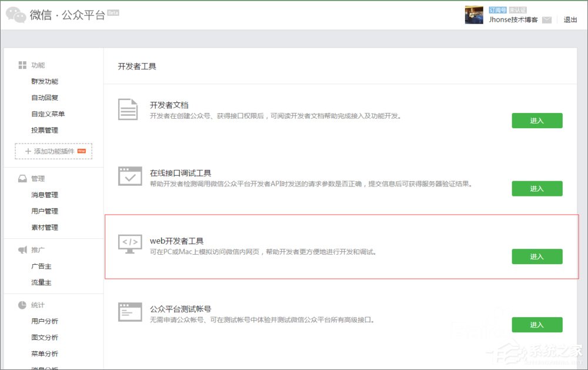Click the 在线接口调试工具 checklist icon
Image resolution: width=588 pixels, height=370 pixels.
tap(129, 175)
